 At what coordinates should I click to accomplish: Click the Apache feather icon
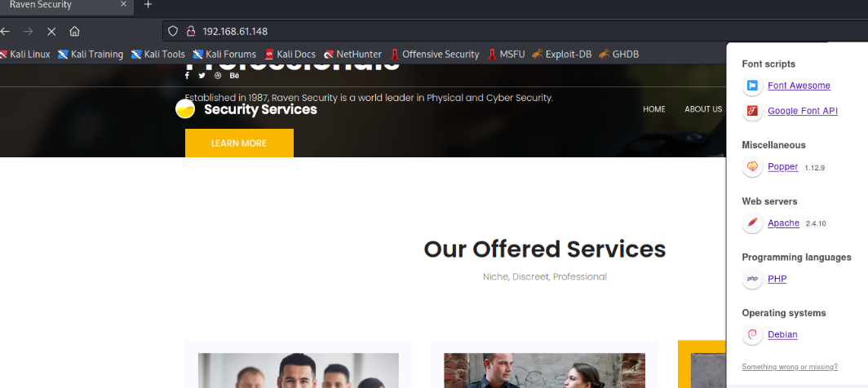(x=752, y=223)
